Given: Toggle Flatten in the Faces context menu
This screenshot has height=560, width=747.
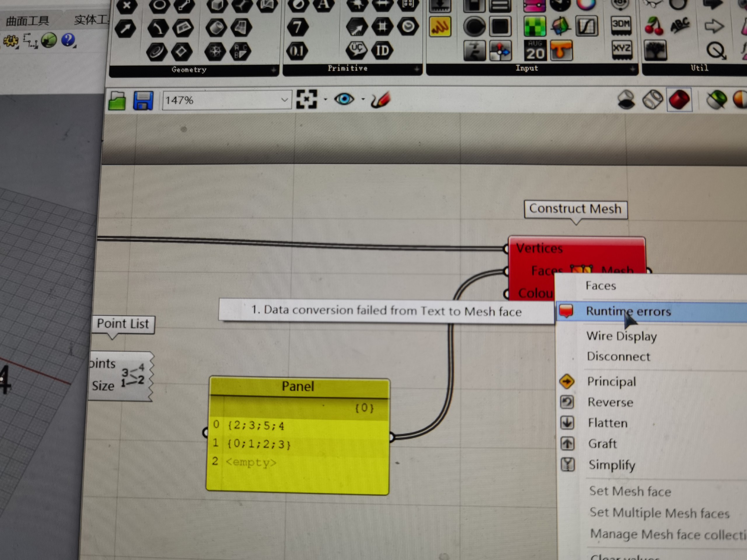Looking at the screenshot, I should click(x=607, y=423).
